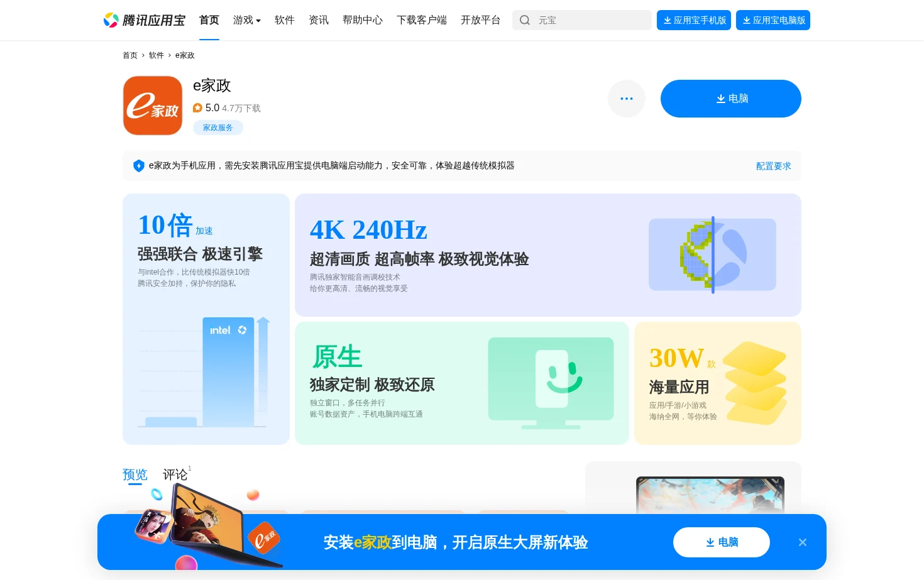924x580 pixels.
Task: Click the game preview thumbnail on right
Action: click(710, 495)
